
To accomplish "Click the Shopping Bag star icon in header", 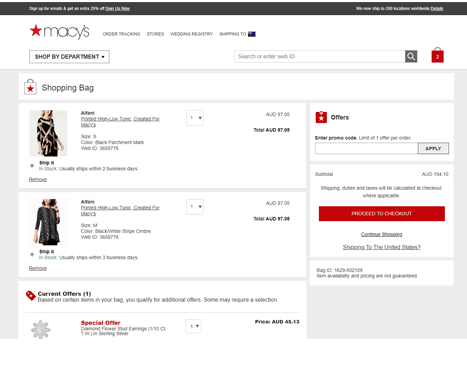I will pos(30,87).
